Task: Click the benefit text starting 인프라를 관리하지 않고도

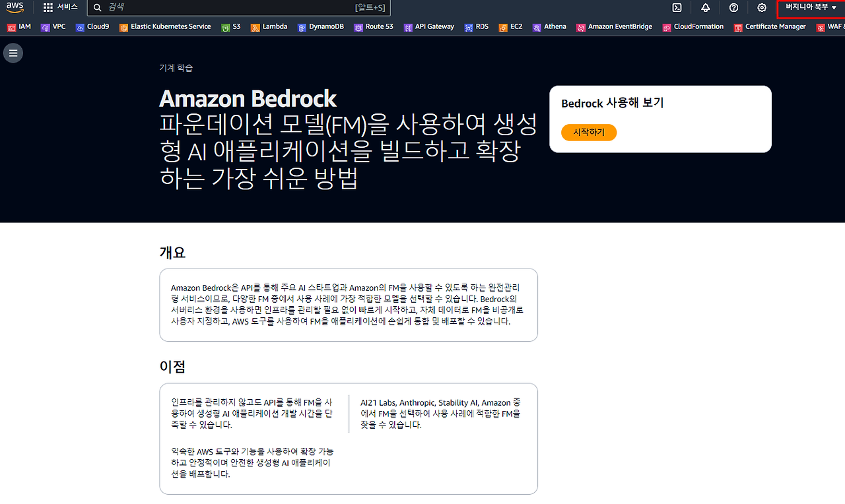Action: point(252,414)
